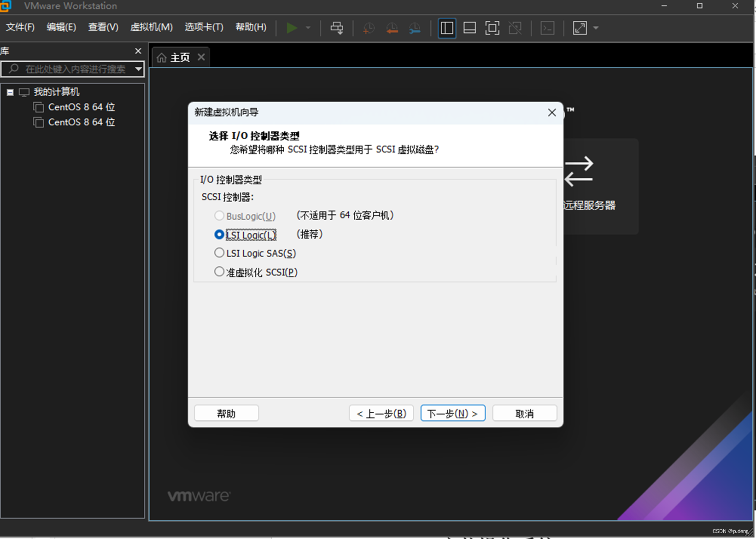Maximize the VMware Workstation window
Screen dimensions: 756x539
tap(699, 6)
